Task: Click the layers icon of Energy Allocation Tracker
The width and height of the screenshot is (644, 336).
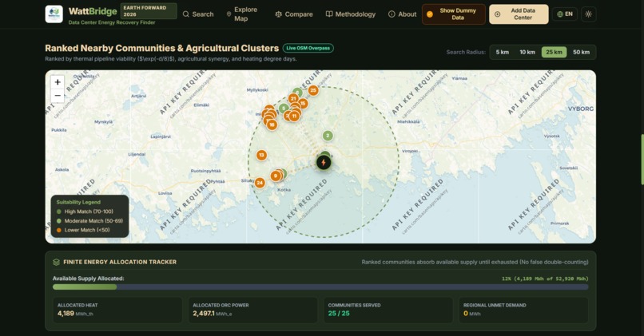Action: pos(56,262)
